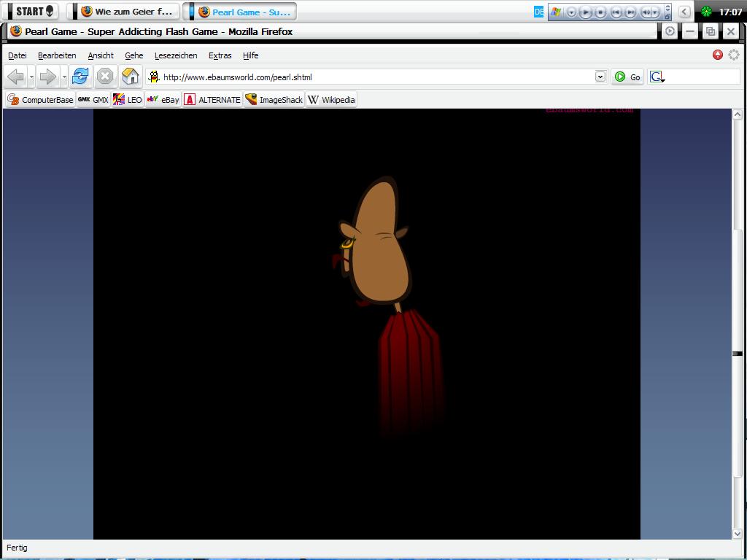This screenshot has width=747, height=560.
Task: Click the vertical scrollbar thumb
Action: pos(737,354)
